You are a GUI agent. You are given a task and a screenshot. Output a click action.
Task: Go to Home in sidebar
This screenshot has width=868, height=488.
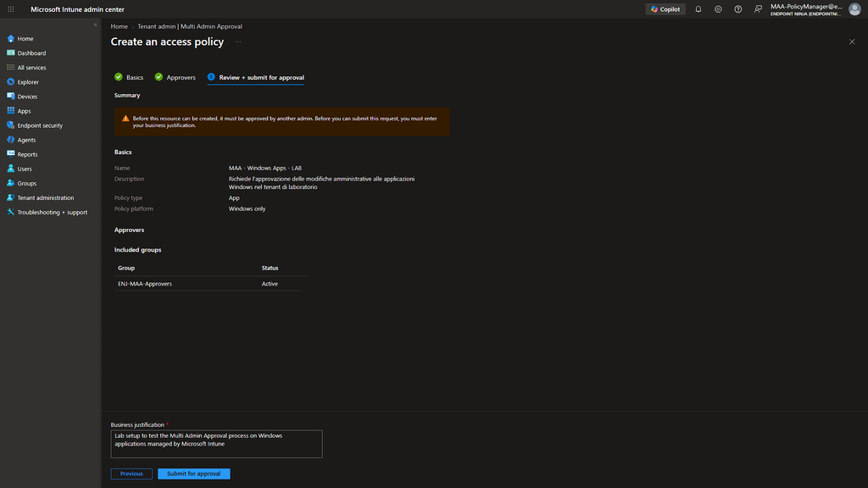[25, 39]
